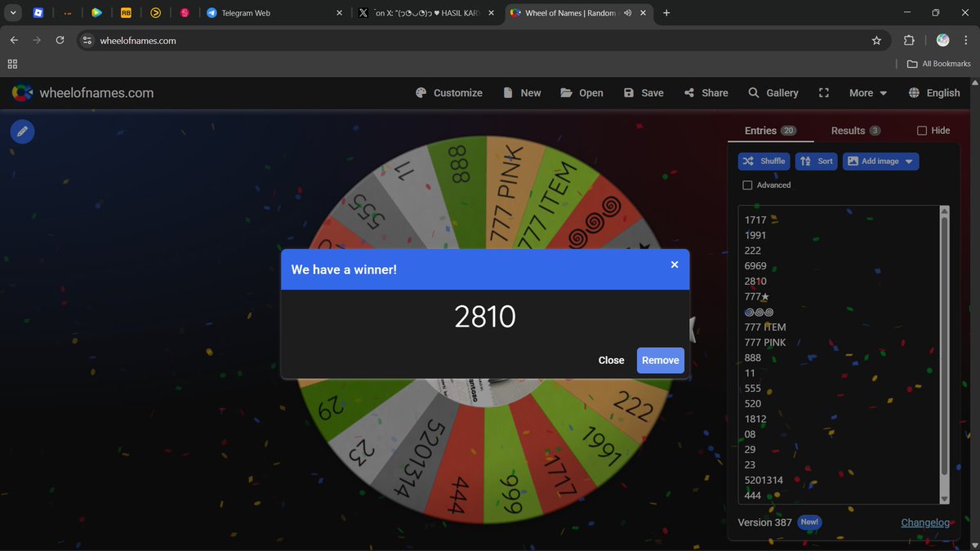Click entry 6969 in the list
The width and height of the screenshot is (980, 551).
755,265
